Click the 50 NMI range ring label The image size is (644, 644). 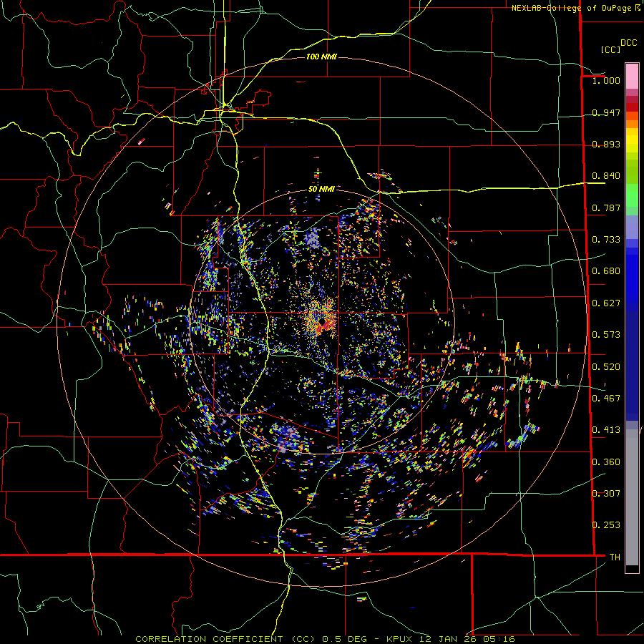click(x=321, y=189)
